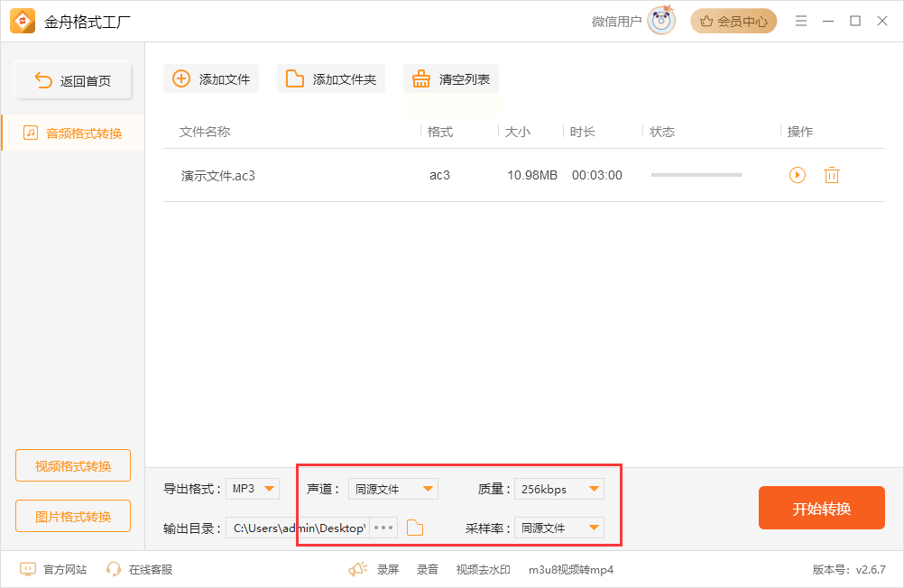The height and width of the screenshot is (588, 904).
Task: Open the m3u8视频转mp4 link
Action: click(571, 570)
